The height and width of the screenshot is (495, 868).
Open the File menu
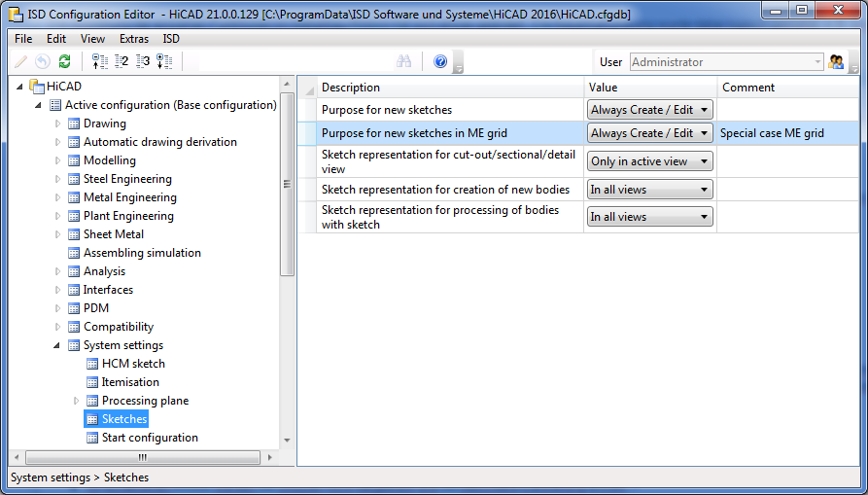click(x=23, y=39)
